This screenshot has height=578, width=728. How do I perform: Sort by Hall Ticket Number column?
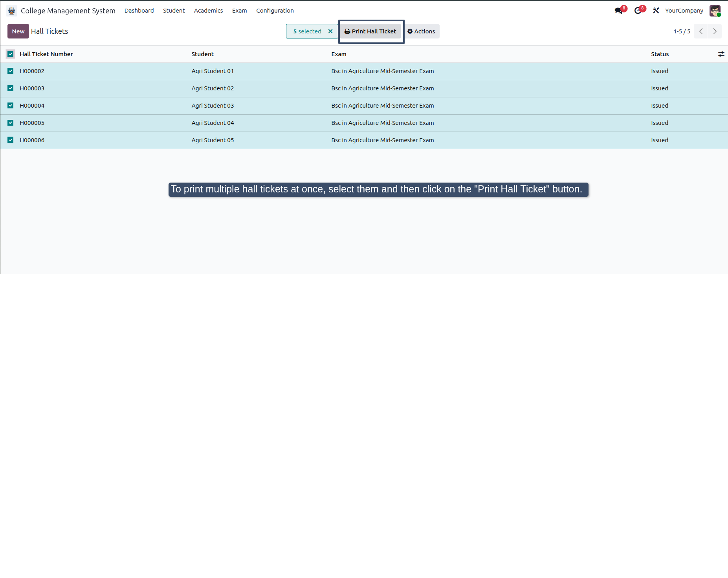point(46,54)
